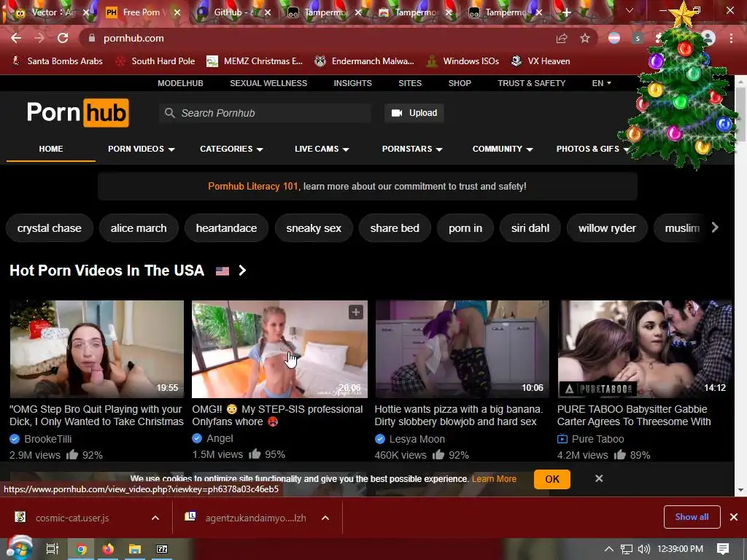Share this page using the share icon

coord(562,38)
